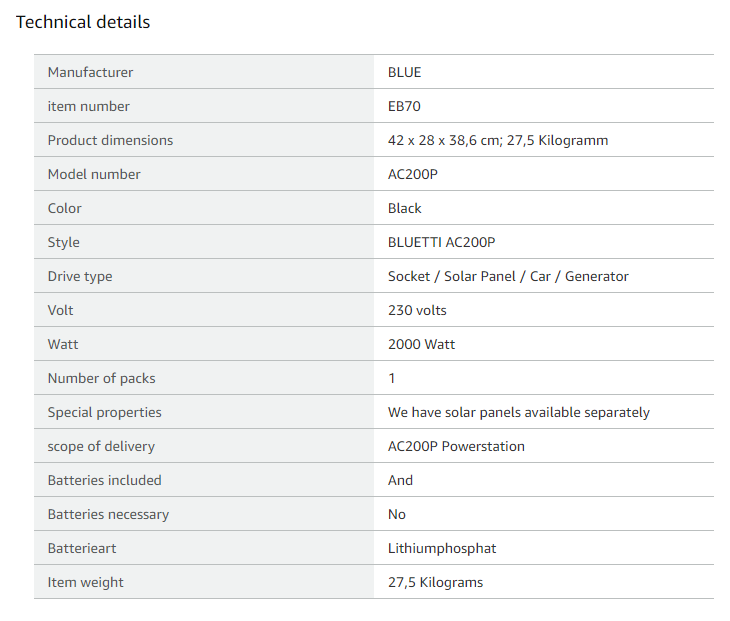Select the Manufacturer row label
Image resolution: width=730 pixels, height=621 pixels.
coord(90,72)
